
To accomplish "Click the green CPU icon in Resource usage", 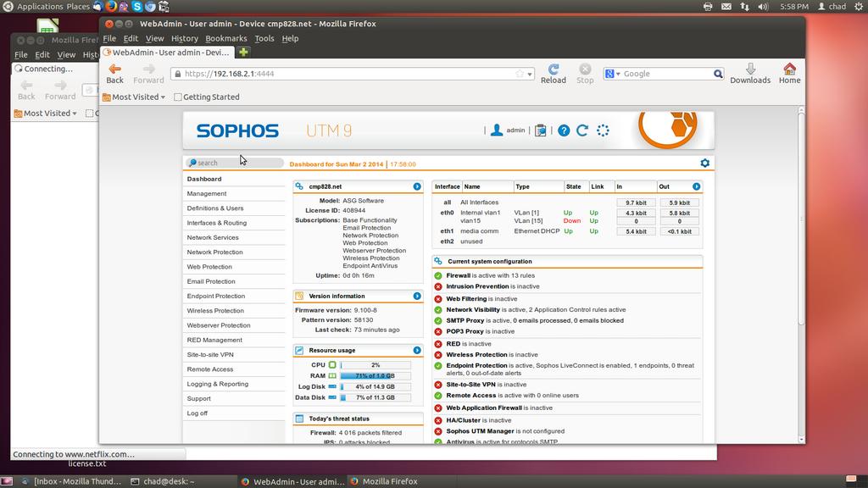I will point(332,364).
